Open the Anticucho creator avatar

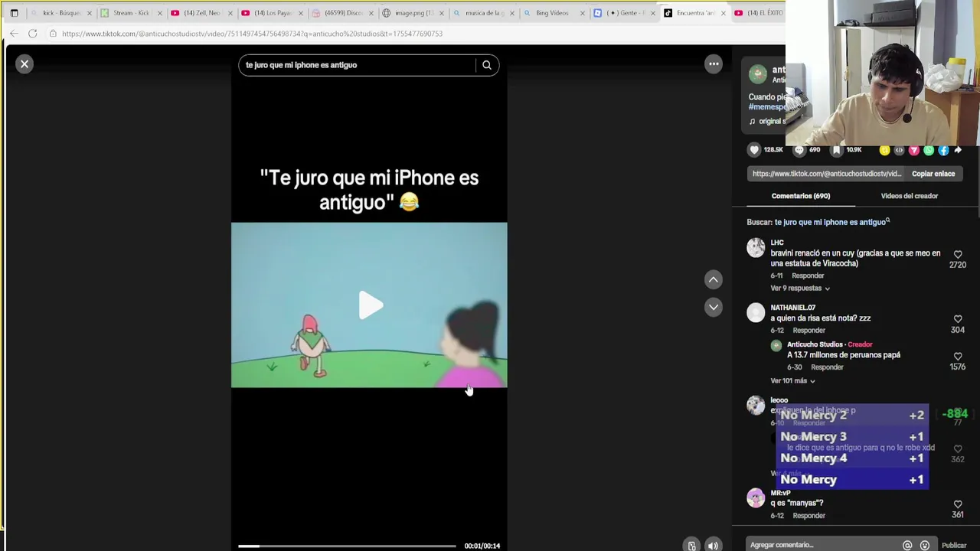(757, 73)
